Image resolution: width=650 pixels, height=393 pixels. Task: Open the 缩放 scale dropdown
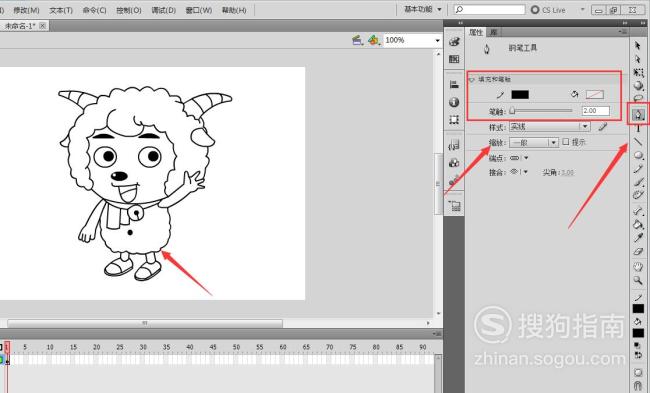pos(534,143)
